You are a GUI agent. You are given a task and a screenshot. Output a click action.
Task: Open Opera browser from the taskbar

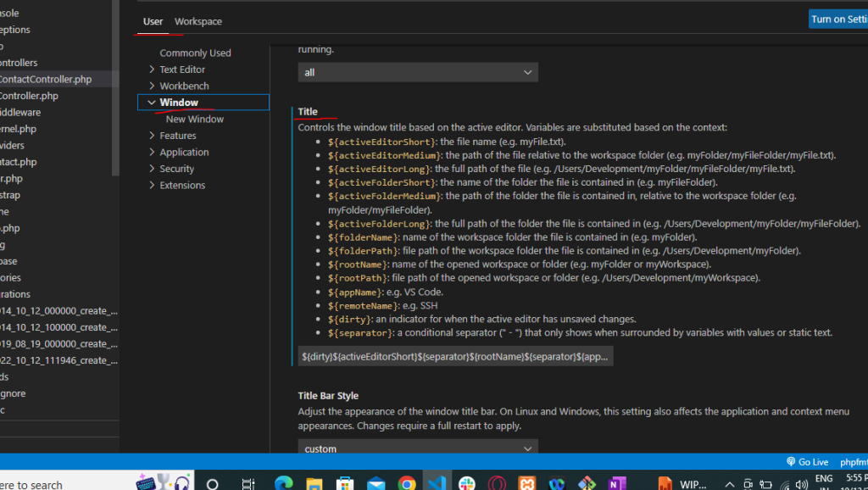pos(497,484)
